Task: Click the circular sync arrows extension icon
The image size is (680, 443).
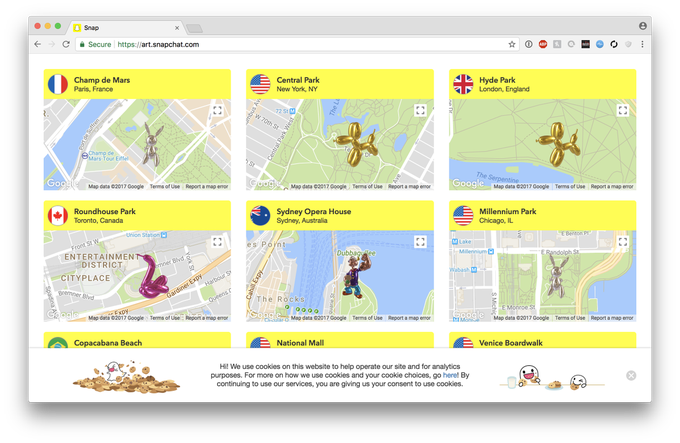Action: pos(614,44)
